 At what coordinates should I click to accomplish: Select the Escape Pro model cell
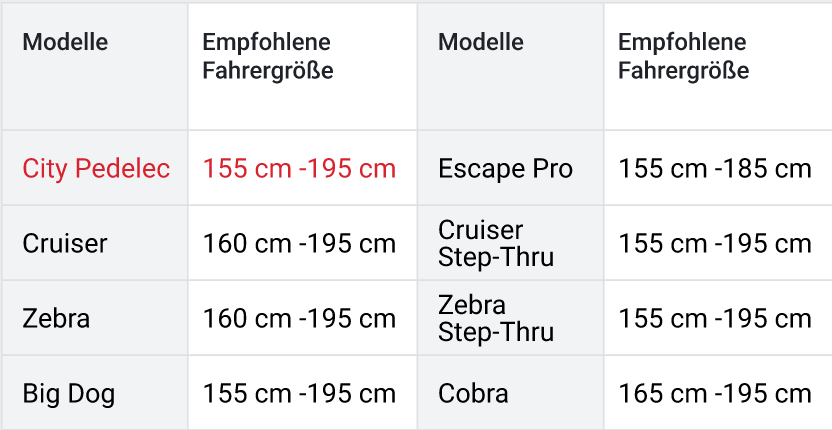(x=505, y=168)
